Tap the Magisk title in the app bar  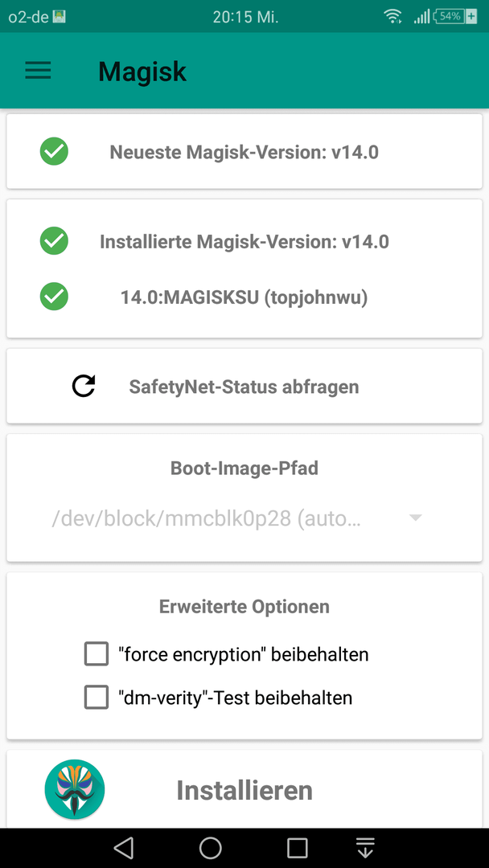[142, 71]
